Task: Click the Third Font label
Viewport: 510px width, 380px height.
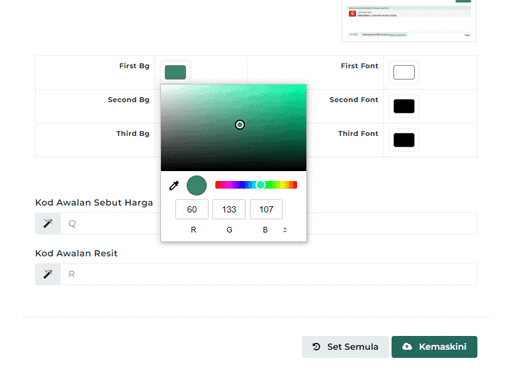Action: (358, 133)
